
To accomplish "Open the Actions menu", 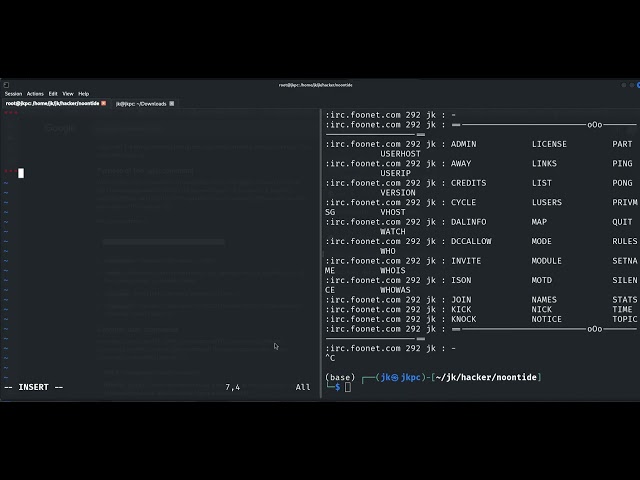I will coord(35,93).
